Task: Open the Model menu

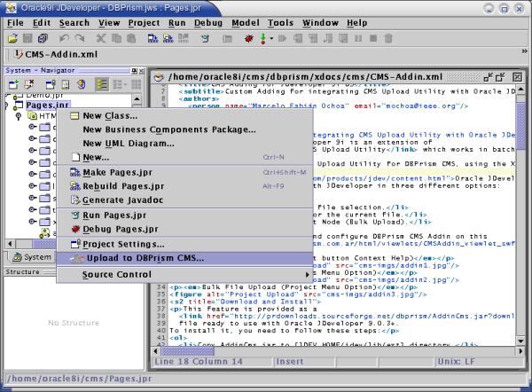Action: [246, 23]
